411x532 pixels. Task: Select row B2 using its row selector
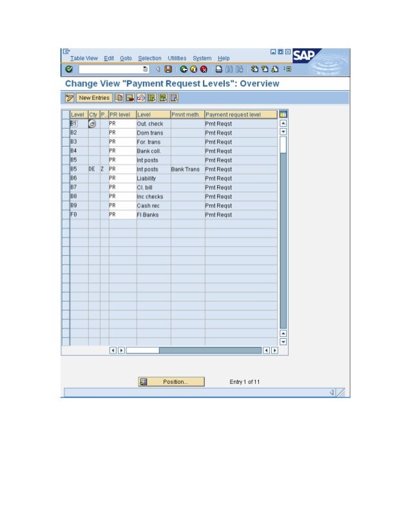coord(66,133)
